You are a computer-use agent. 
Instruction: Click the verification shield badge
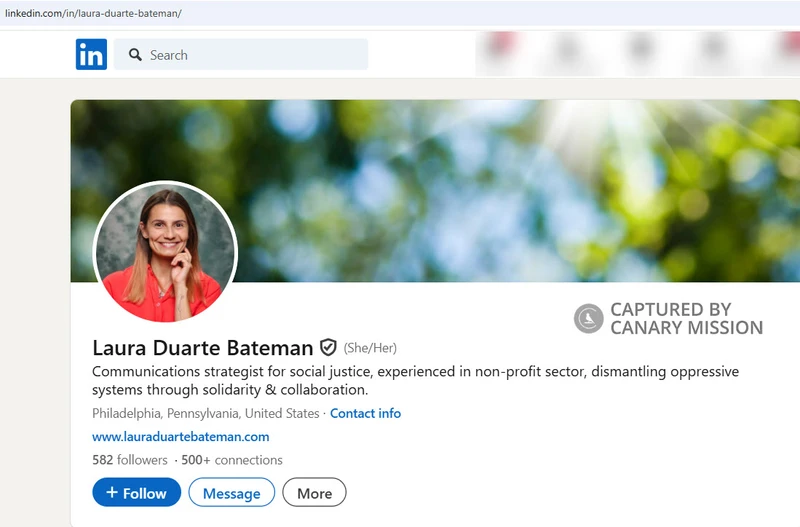(328, 347)
